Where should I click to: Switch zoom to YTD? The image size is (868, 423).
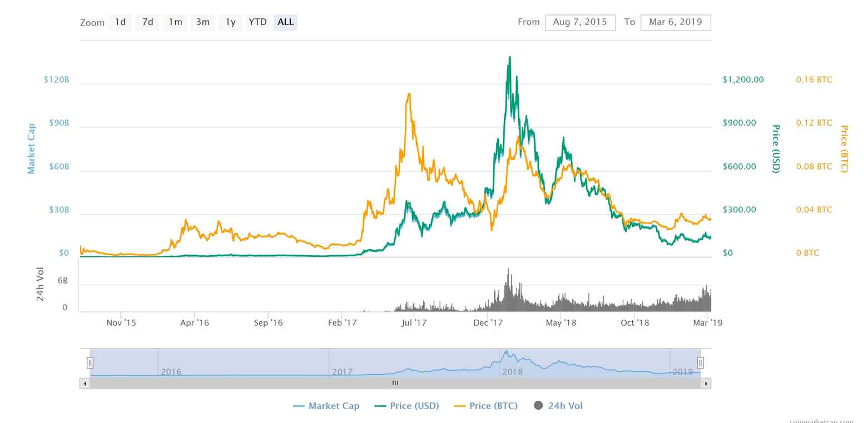click(x=257, y=22)
